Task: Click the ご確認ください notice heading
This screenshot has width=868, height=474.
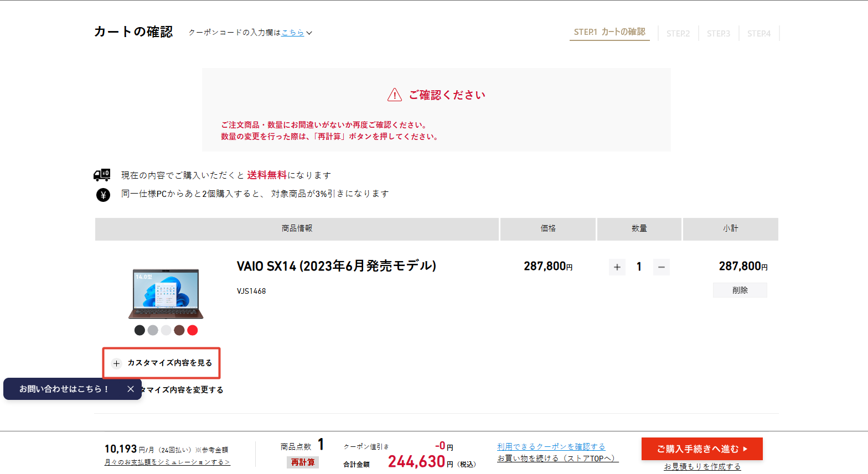Action: point(447,95)
